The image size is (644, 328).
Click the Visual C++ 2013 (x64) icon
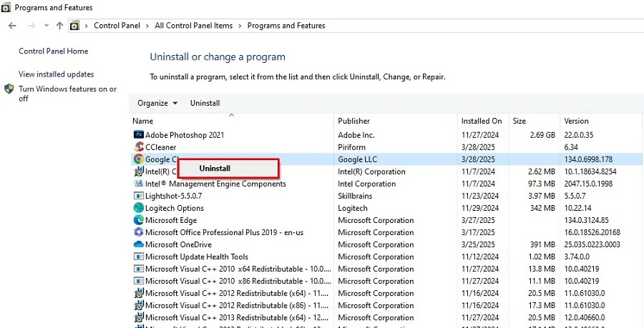pos(139,317)
